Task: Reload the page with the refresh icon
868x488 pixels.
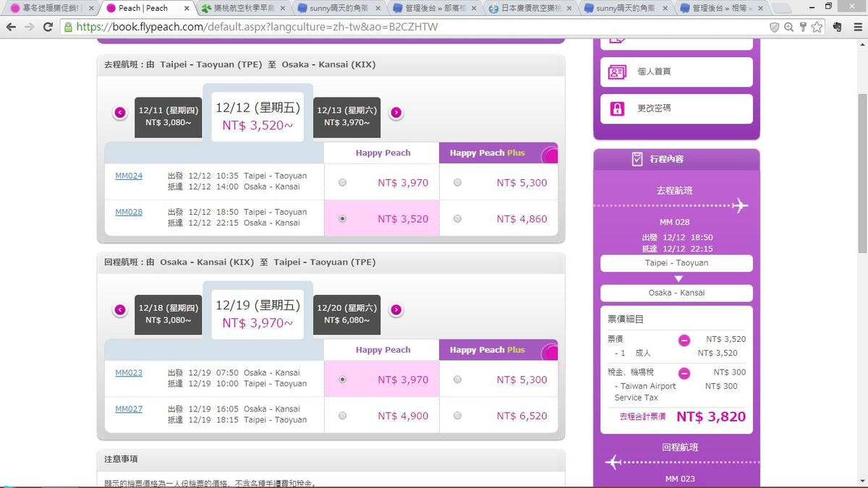Action: (x=48, y=27)
